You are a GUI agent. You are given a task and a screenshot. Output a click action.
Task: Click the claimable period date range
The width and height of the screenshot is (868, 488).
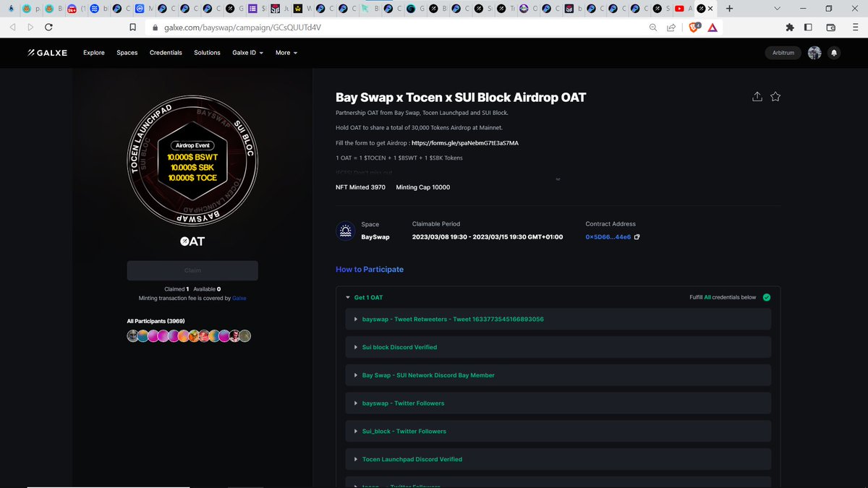tap(488, 237)
